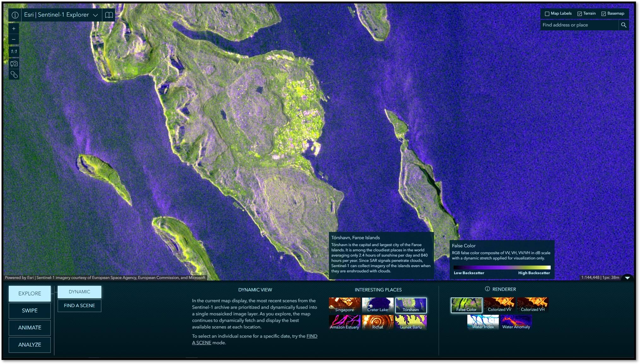Copy share link using chain icon

tap(14, 75)
